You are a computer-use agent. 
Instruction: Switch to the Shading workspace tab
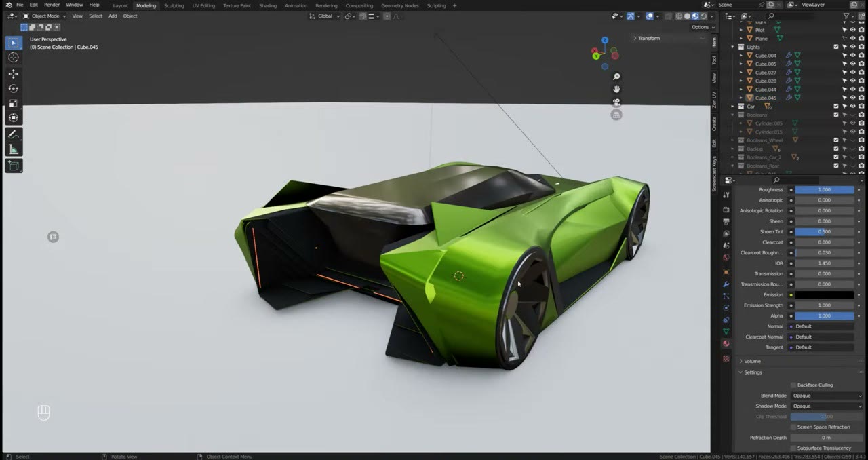pos(268,5)
